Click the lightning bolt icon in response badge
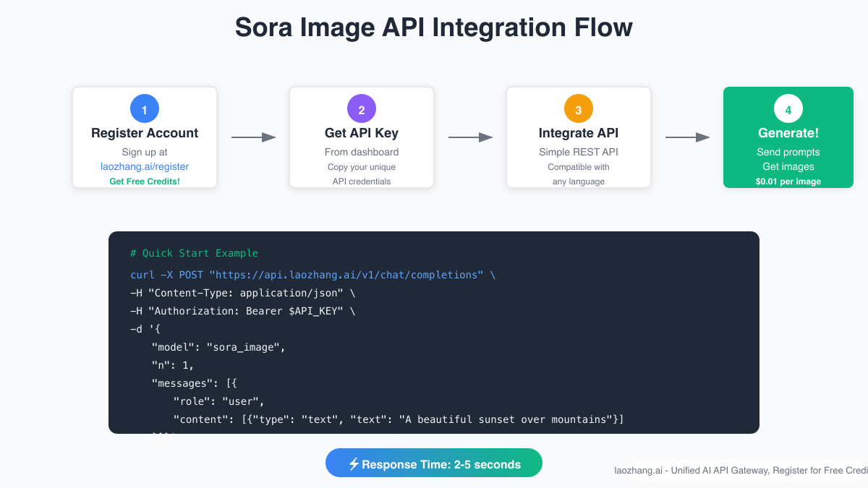 tap(353, 464)
